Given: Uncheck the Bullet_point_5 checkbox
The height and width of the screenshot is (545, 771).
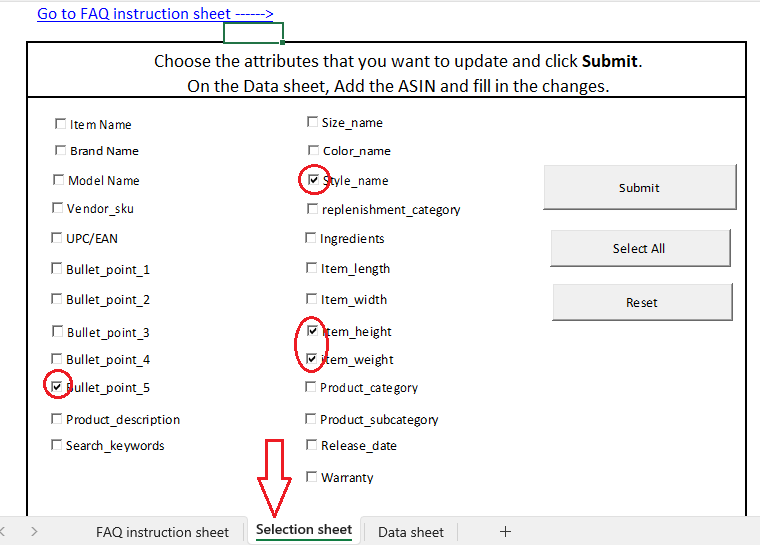Looking at the screenshot, I should [x=57, y=386].
